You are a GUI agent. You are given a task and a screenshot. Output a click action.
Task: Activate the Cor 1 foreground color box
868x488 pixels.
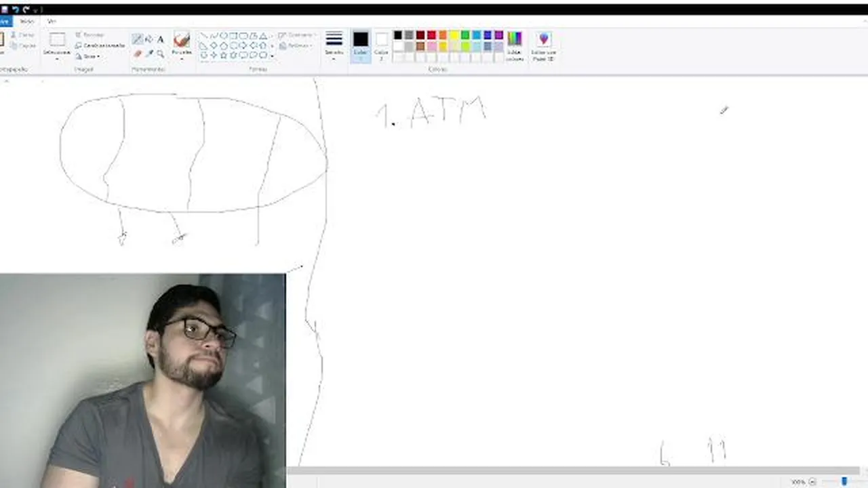[360, 45]
